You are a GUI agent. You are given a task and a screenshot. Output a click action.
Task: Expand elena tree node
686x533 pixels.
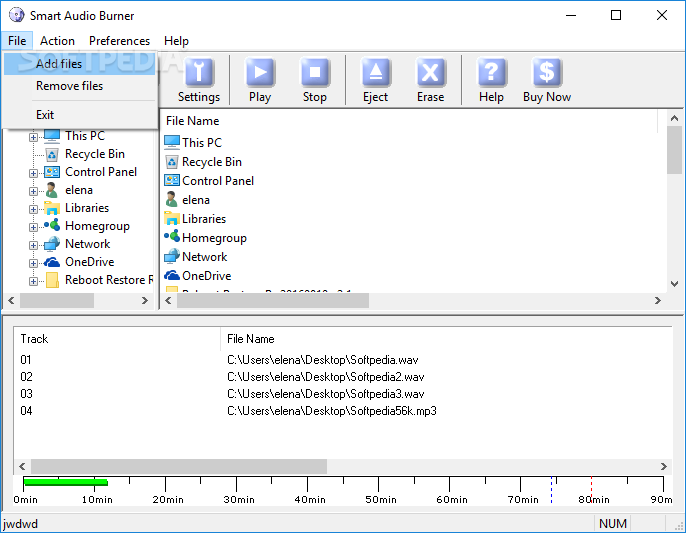coord(33,191)
